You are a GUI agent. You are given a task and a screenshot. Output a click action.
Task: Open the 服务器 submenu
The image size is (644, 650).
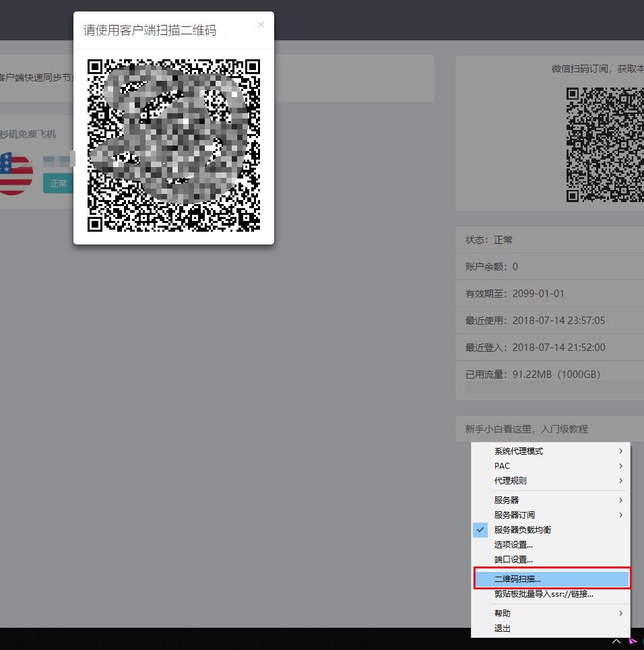(x=550, y=500)
